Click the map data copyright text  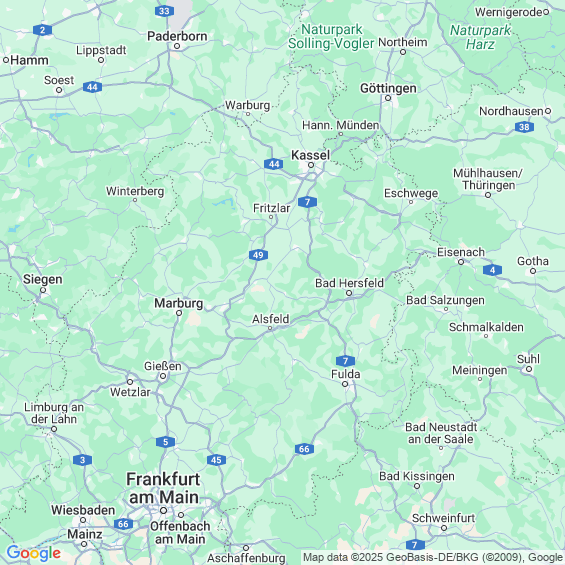(x=433, y=557)
